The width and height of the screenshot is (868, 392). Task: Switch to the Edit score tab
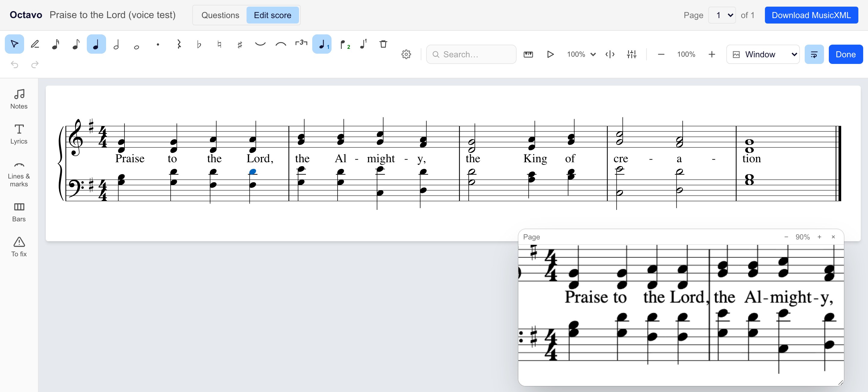[x=272, y=15]
